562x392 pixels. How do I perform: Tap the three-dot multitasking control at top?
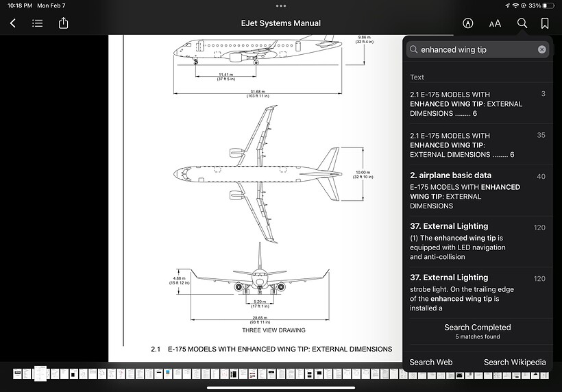(x=281, y=5)
